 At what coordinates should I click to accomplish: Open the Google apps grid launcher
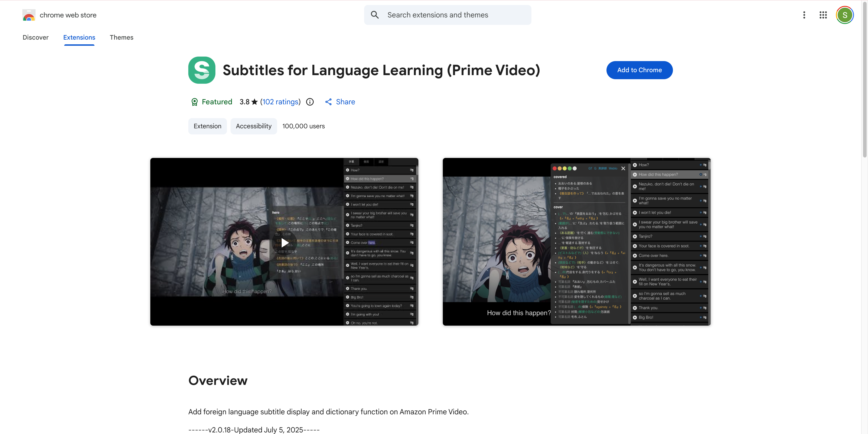click(823, 15)
